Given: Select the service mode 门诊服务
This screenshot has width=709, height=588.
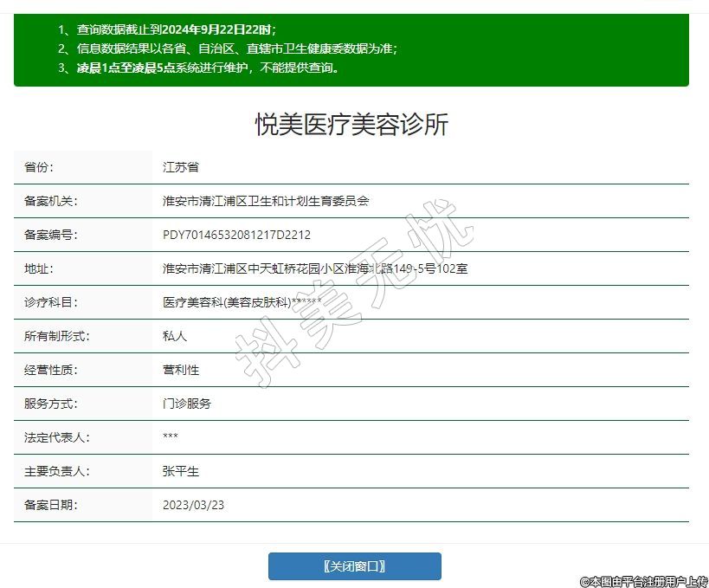Looking at the screenshot, I should 187,404.
